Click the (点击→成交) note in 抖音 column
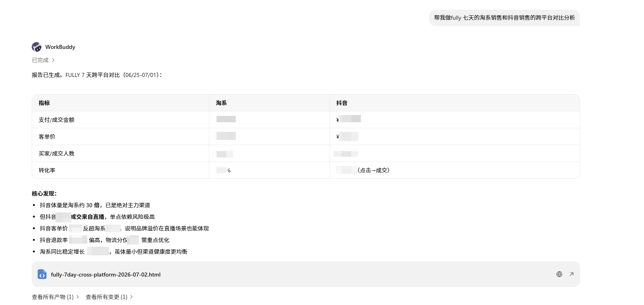 coord(373,170)
